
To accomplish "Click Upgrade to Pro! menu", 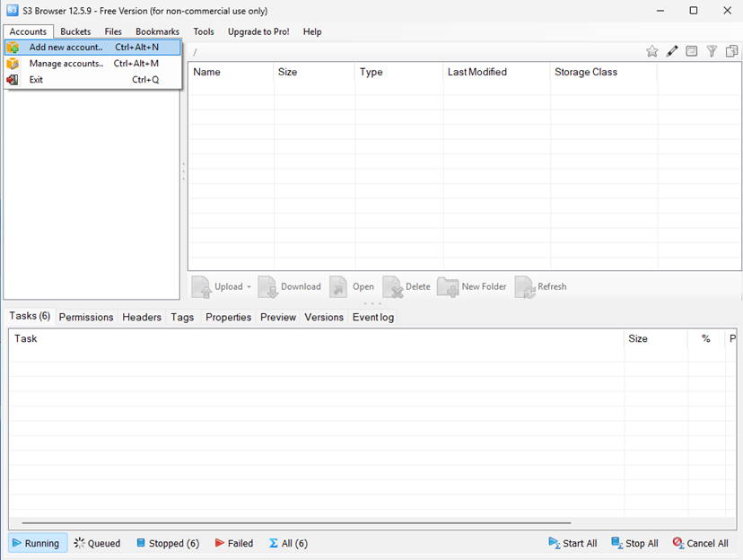I will [x=258, y=31].
